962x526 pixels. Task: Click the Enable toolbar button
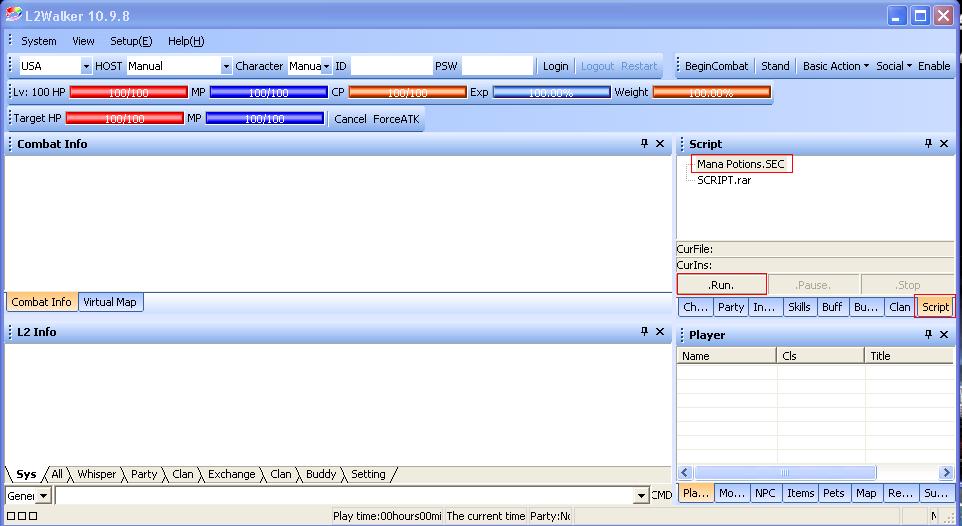(934, 66)
